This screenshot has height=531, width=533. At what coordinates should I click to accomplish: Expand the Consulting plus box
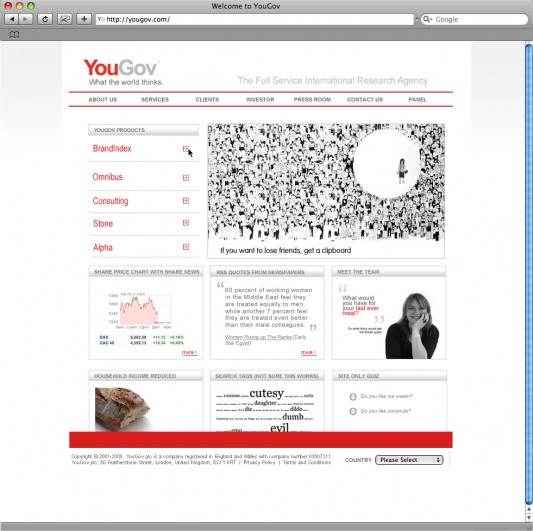tap(186, 201)
